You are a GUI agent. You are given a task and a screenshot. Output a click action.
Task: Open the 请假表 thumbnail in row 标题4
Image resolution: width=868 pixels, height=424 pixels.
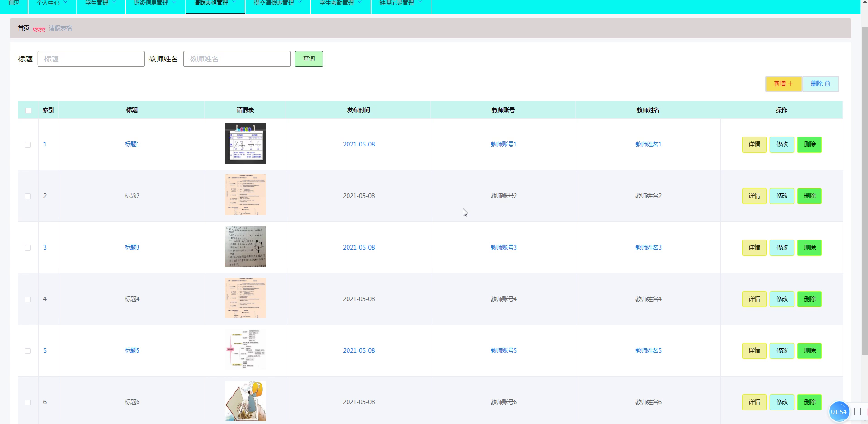point(246,298)
